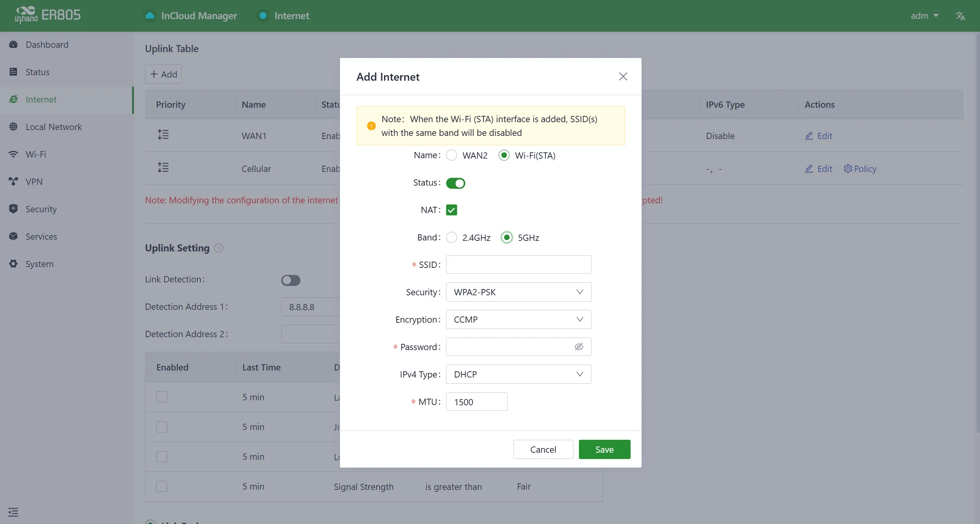This screenshot has width=980, height=524.
Task: Click the MTU input field
Action: pos(477,402)
